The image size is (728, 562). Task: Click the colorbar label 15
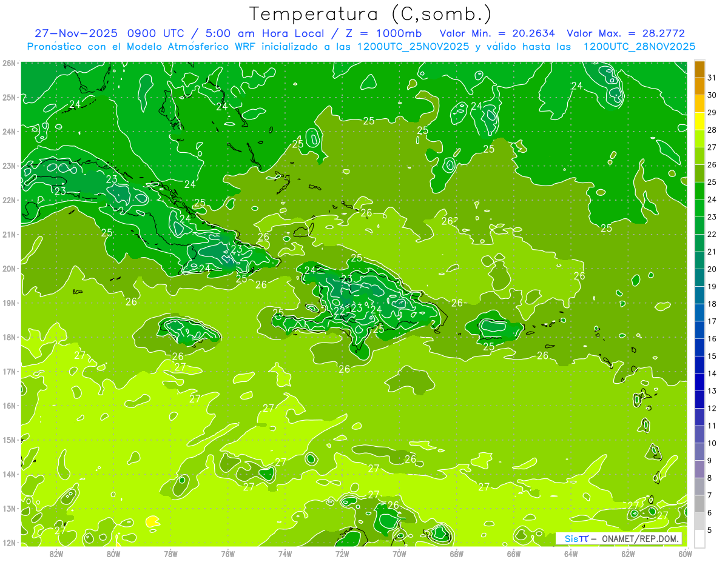coord(712,356)
